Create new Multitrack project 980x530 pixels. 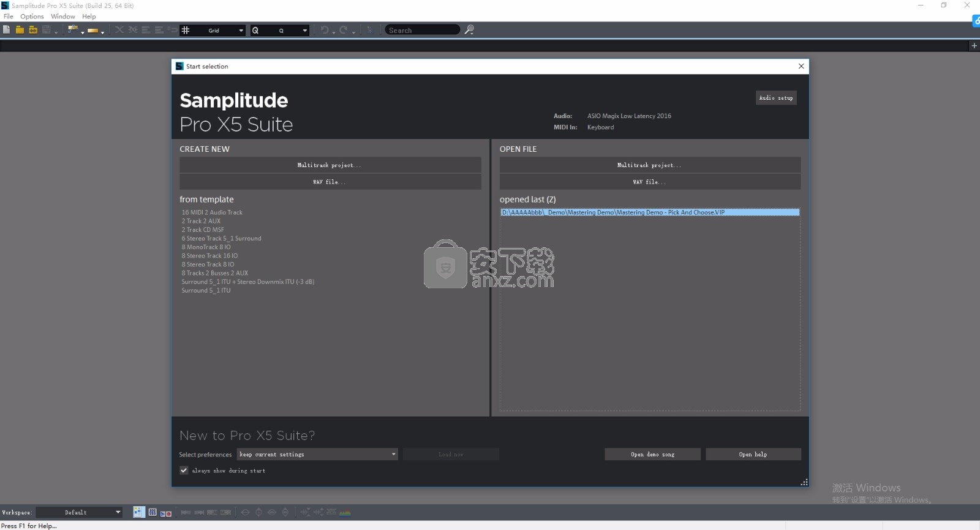coord(330,165)
